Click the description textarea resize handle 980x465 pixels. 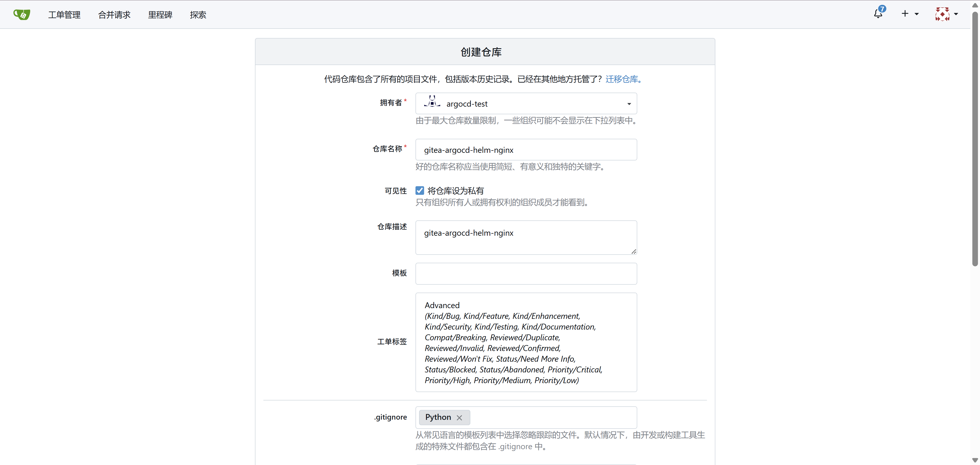(633, 251)
